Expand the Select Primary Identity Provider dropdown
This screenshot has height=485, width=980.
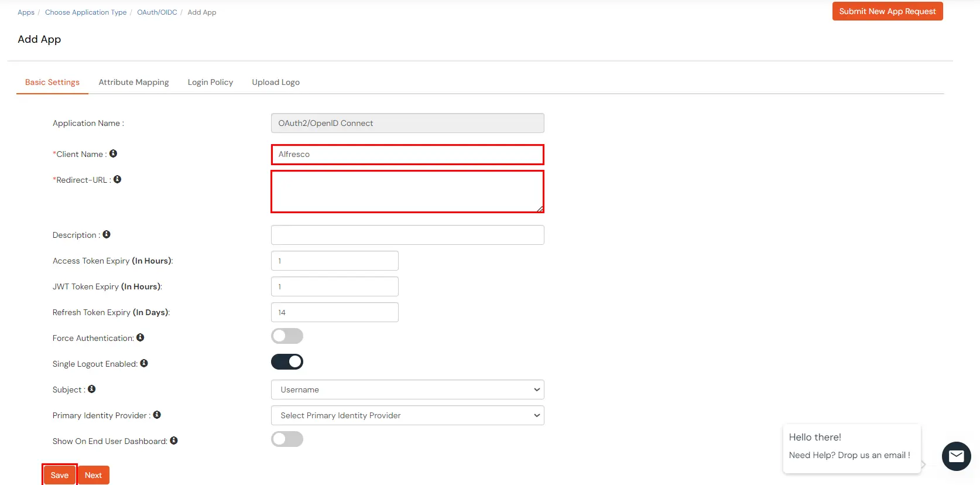407,415
